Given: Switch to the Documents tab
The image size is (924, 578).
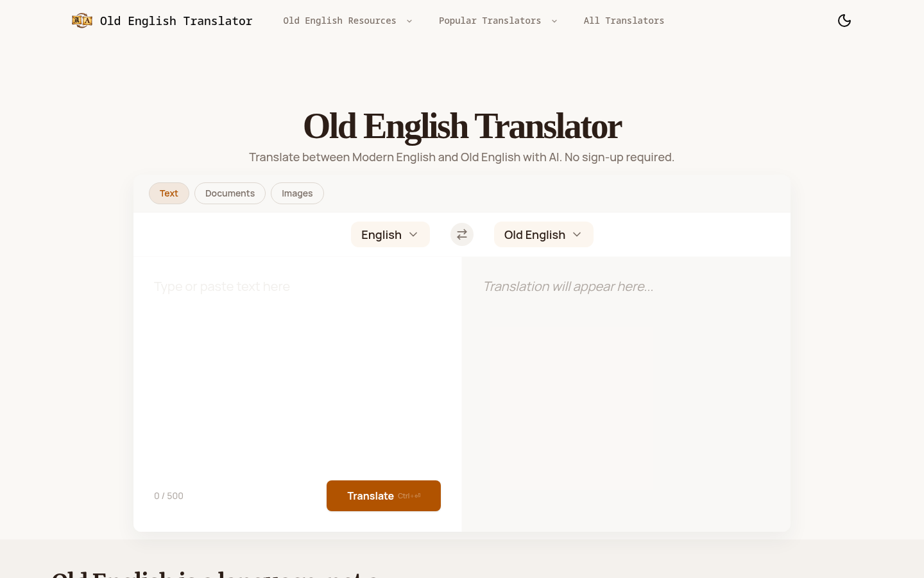Looking at the screenshot, I should tap(230, 193).
